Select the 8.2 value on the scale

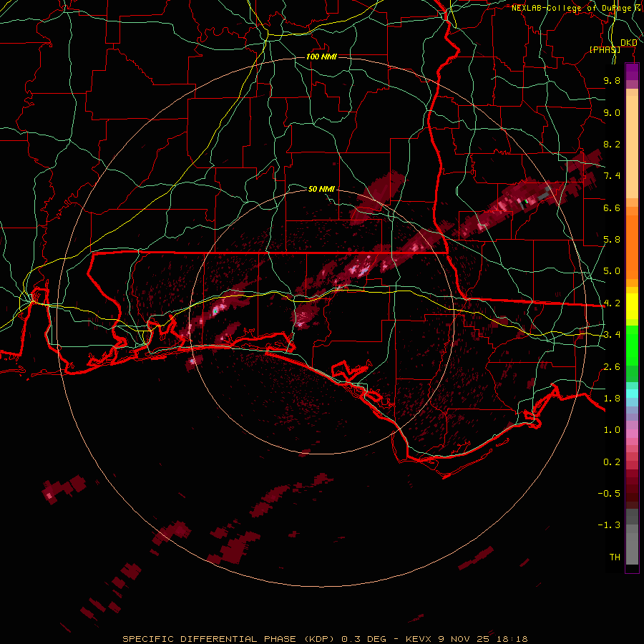pyautogui.click(x=612, y=144)
